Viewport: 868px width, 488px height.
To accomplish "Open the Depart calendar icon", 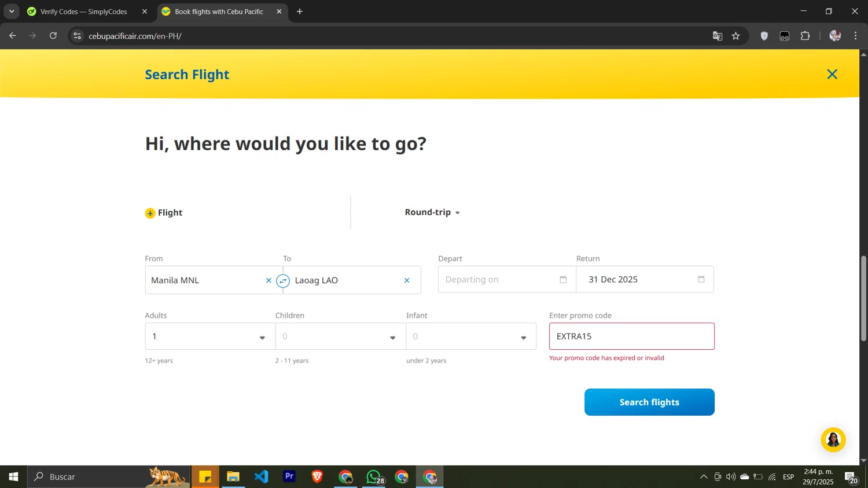I will click(563, 280).
